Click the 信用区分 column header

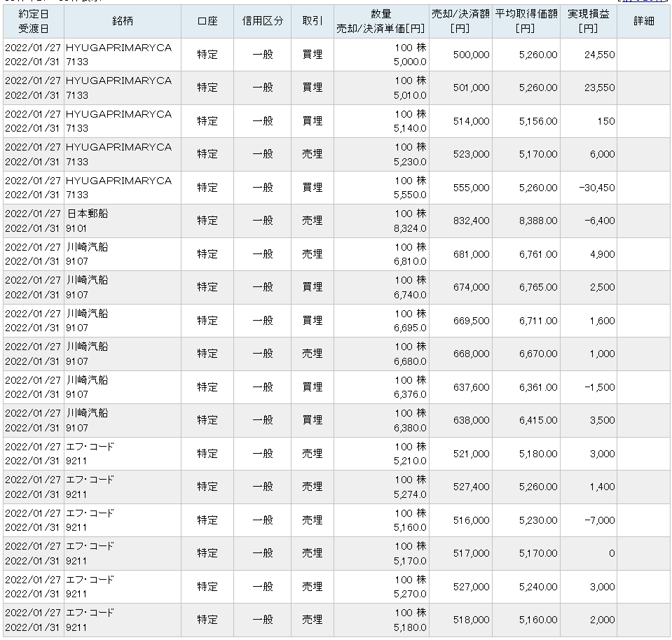262,21
